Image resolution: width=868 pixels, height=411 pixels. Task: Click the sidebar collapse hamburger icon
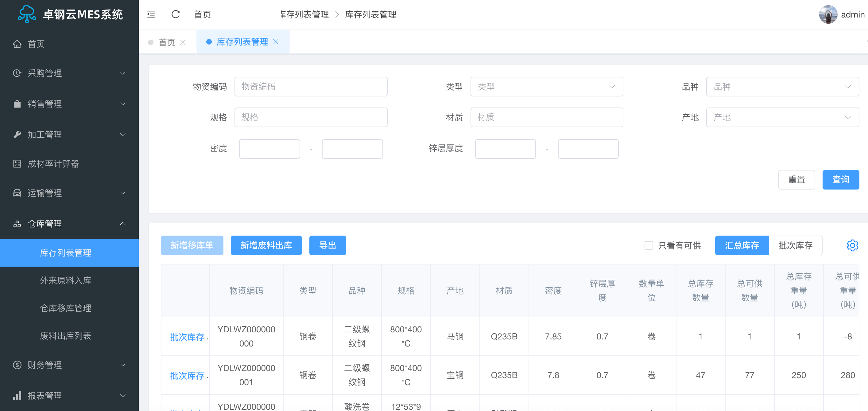click(x=151, y=14)
